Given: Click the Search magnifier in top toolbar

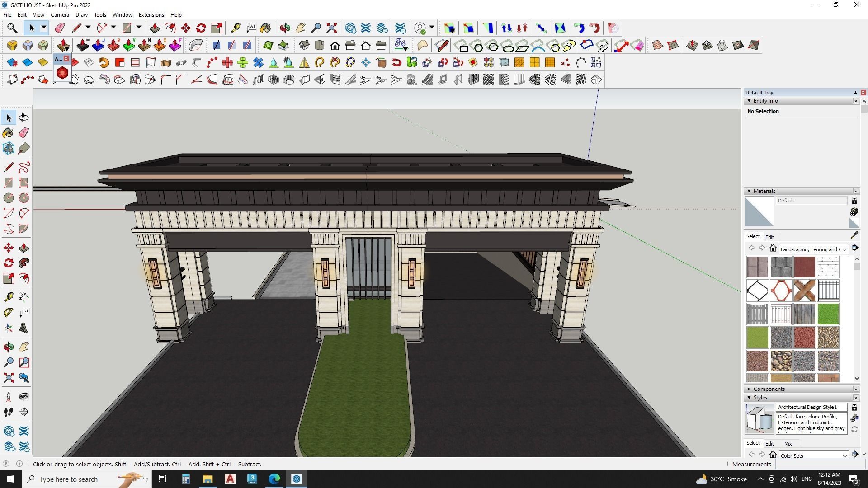Looking at the screenshot, I should pyautogui.click(x=12, y=28).
